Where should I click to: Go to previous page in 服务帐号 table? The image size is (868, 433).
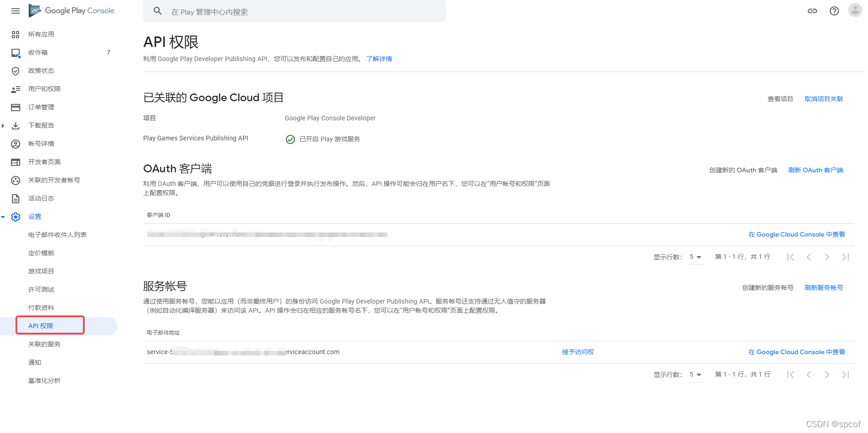point(809,375)
